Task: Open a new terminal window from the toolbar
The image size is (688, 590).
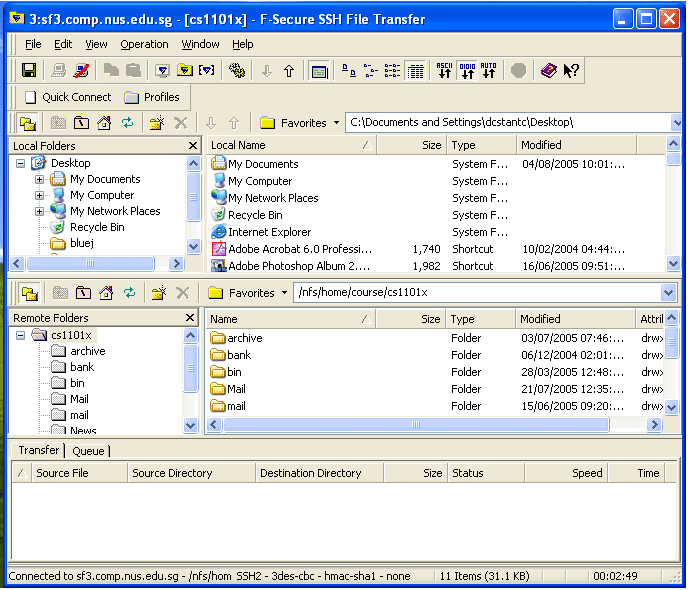Action: 162,71
